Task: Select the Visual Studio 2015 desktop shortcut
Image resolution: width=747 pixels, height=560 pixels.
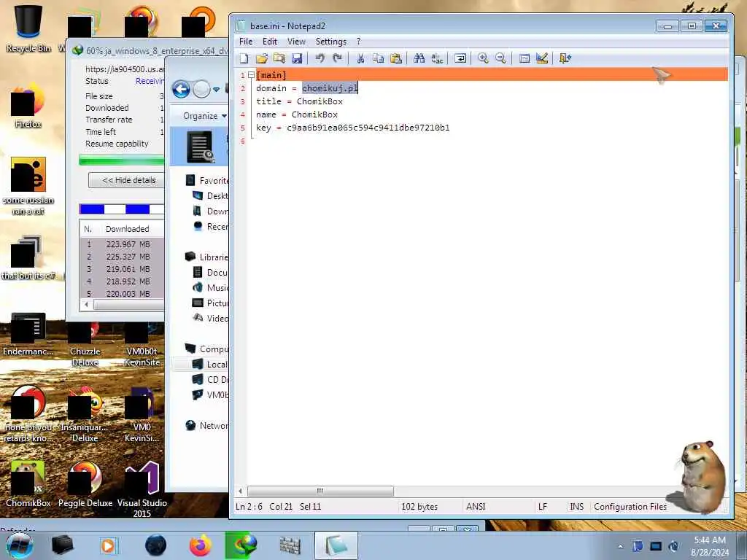Action: (142, 489)
